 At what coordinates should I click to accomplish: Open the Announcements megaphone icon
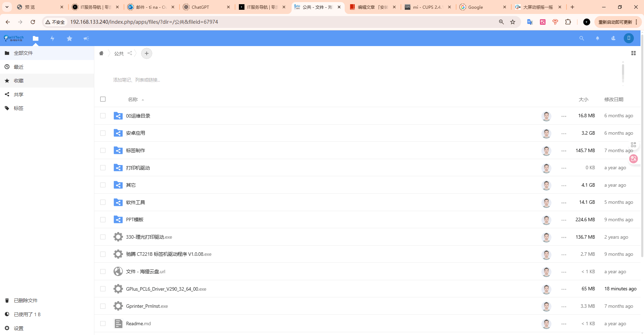coord(86,38)
